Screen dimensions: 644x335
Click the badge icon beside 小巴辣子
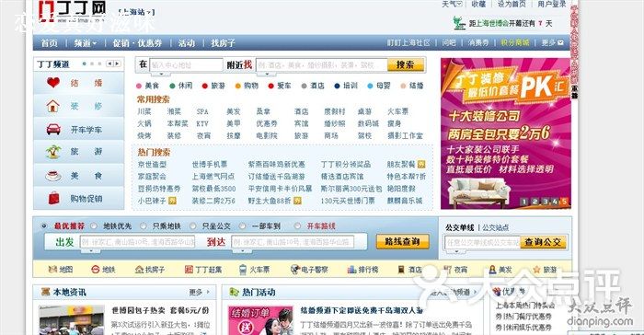pos(173,201)
